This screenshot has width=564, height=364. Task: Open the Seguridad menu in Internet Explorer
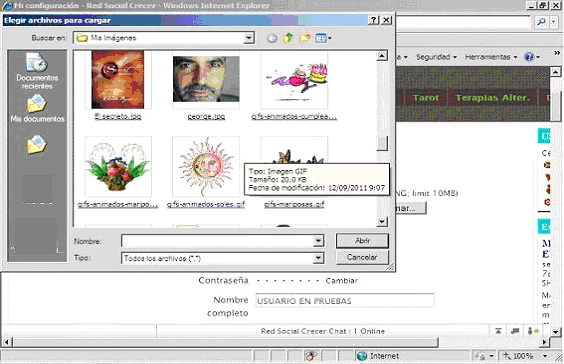(x=436, y=57)
